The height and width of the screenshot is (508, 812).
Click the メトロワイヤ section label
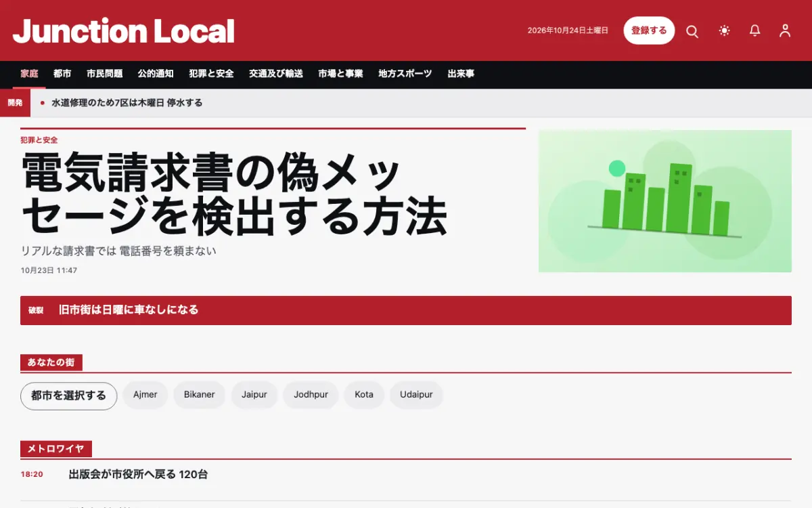[x=56, y=449]
